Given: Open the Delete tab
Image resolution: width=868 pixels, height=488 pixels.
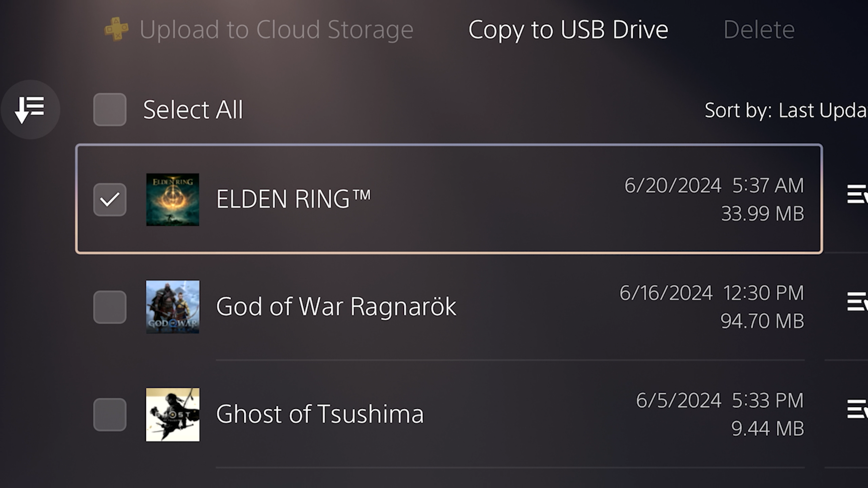Looking at the screenshot, I should pos(759,30).
